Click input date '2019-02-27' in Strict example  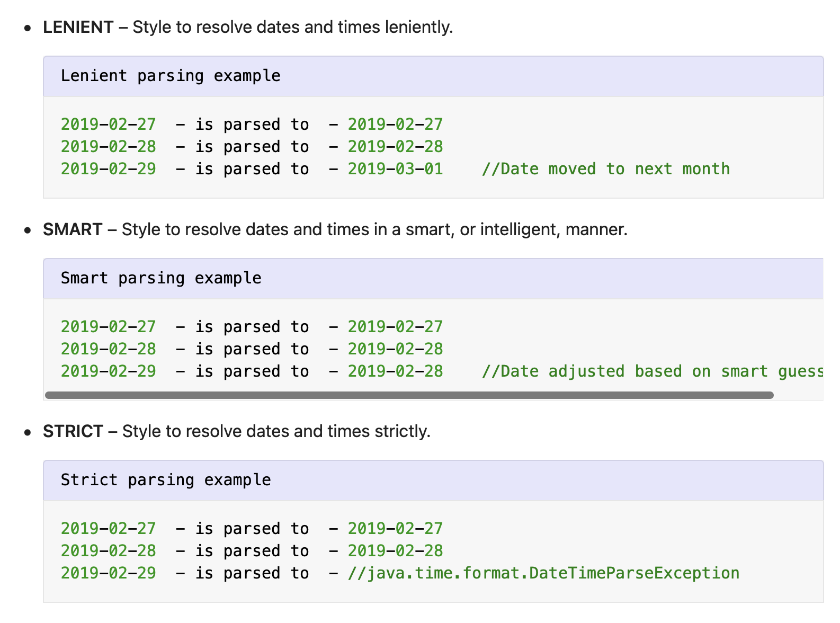[109, 529]
